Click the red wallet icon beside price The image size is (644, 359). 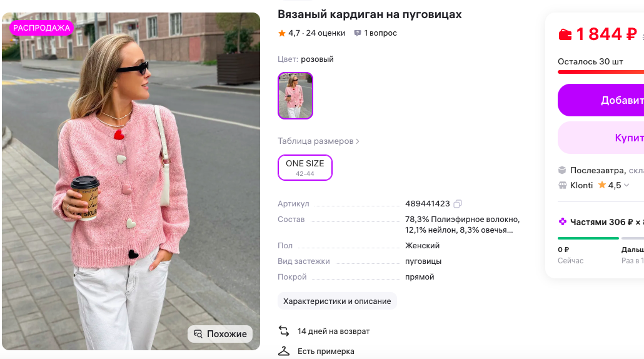(x=565, y=34)
